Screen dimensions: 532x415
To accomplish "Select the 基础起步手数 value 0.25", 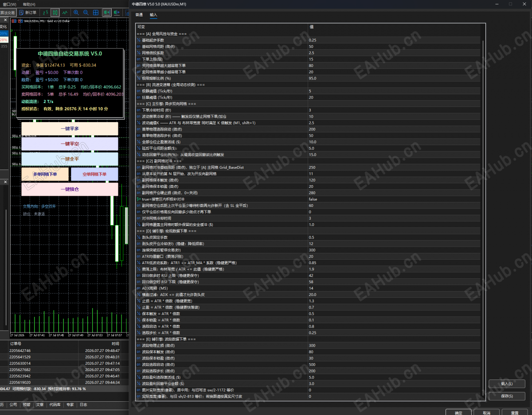I will 394,40.
